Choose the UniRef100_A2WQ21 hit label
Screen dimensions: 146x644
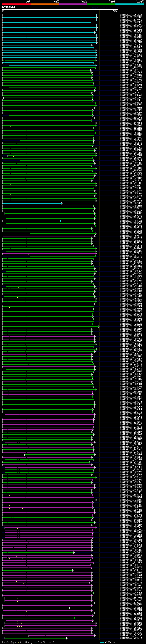tap(131, 324)
